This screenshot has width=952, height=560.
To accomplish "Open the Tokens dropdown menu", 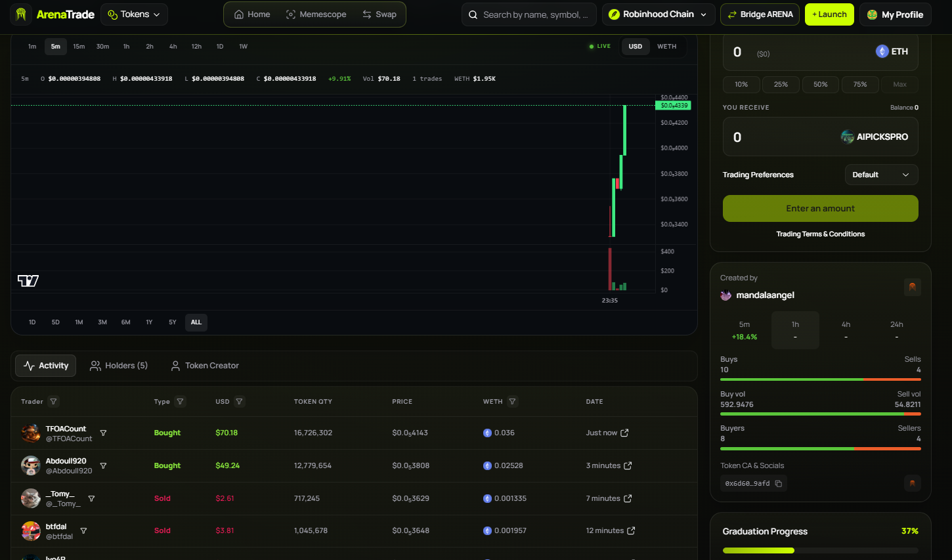I will point(134,14).
